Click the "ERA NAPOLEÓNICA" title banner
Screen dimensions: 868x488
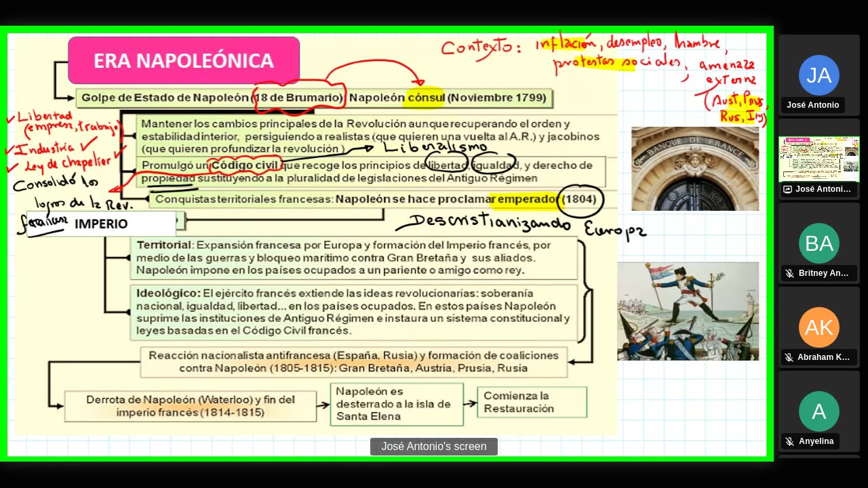point(184,60)
